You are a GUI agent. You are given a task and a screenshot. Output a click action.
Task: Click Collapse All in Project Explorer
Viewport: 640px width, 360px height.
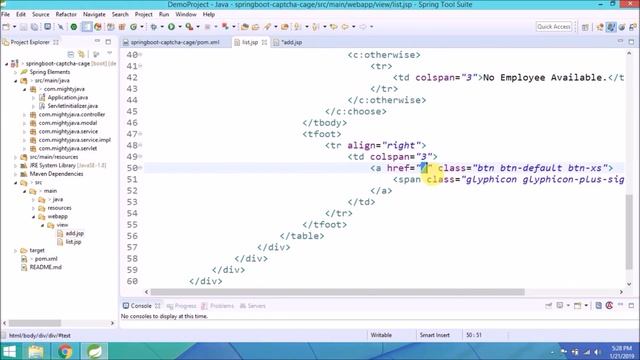click(71, 54)
